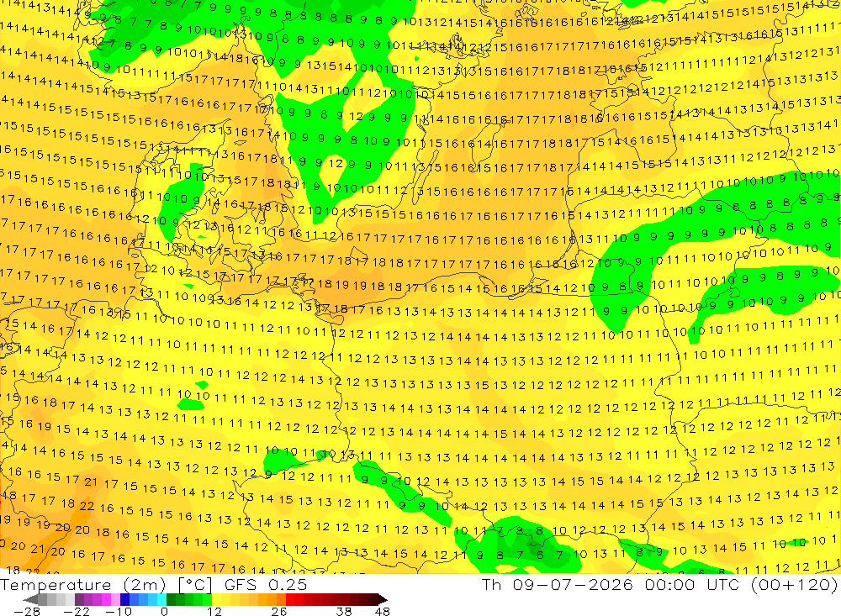The image size is (841, 616).
Task: Click the dark purple legend swatch
Action: tap(79, 599)
